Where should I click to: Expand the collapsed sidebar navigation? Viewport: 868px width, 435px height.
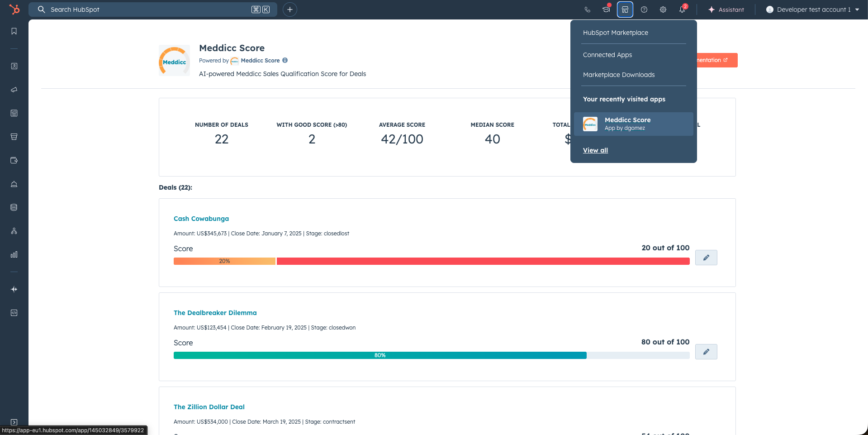14,422
